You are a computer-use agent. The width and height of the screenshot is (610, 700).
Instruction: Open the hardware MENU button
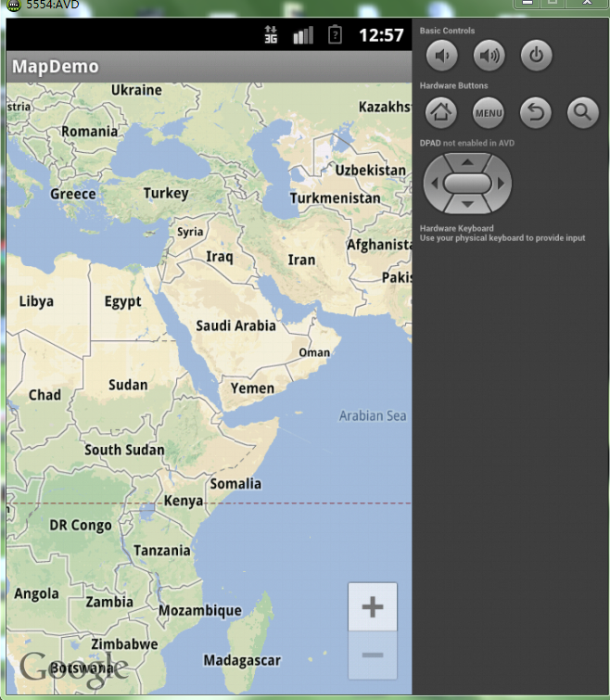pos(489,112)
